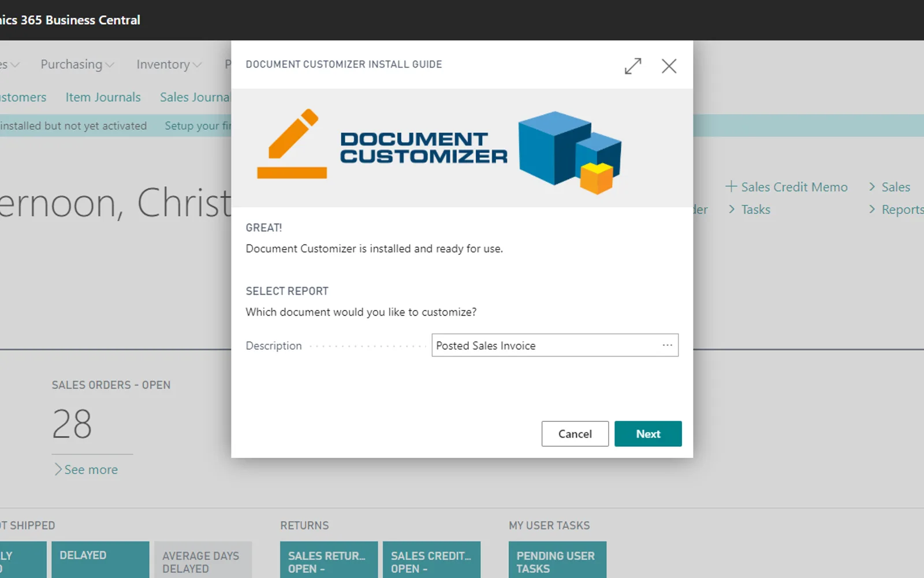
Task: Open the Sales Credit Memos Open tile
Action: [432, 560]
